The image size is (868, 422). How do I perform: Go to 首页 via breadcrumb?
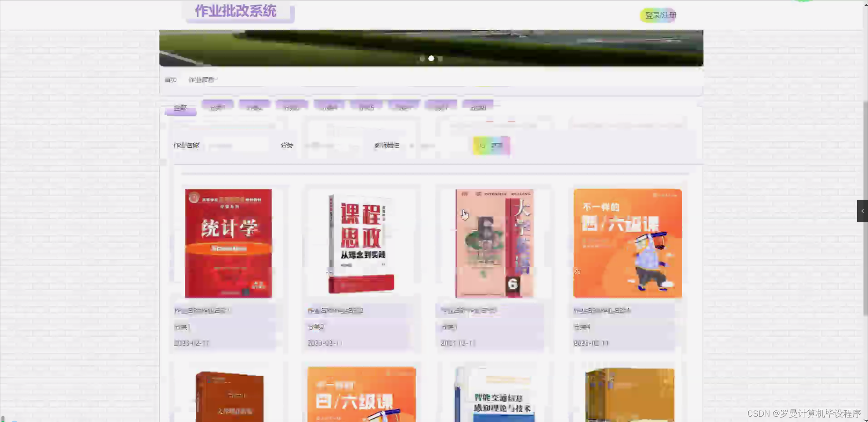[170, 80]
